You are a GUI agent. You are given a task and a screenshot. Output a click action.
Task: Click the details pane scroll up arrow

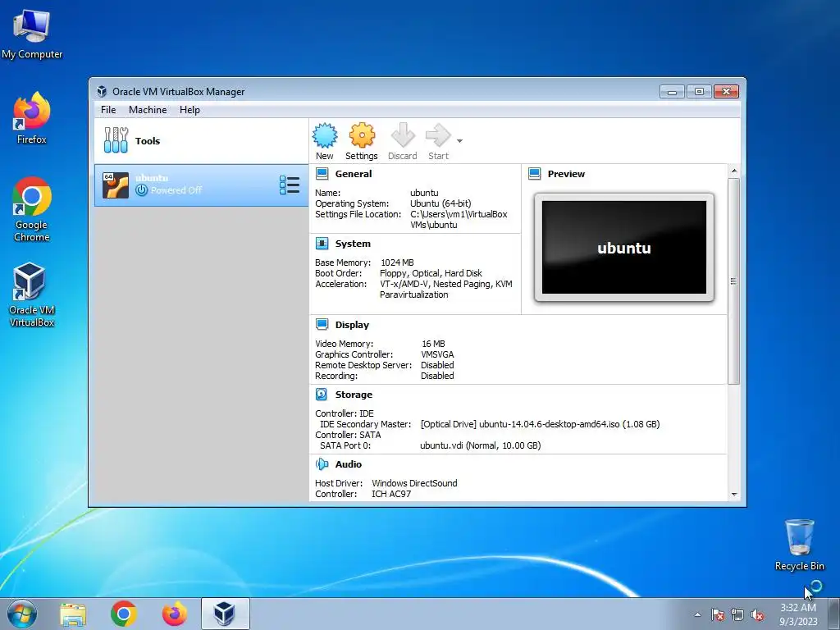pos(734,171)
